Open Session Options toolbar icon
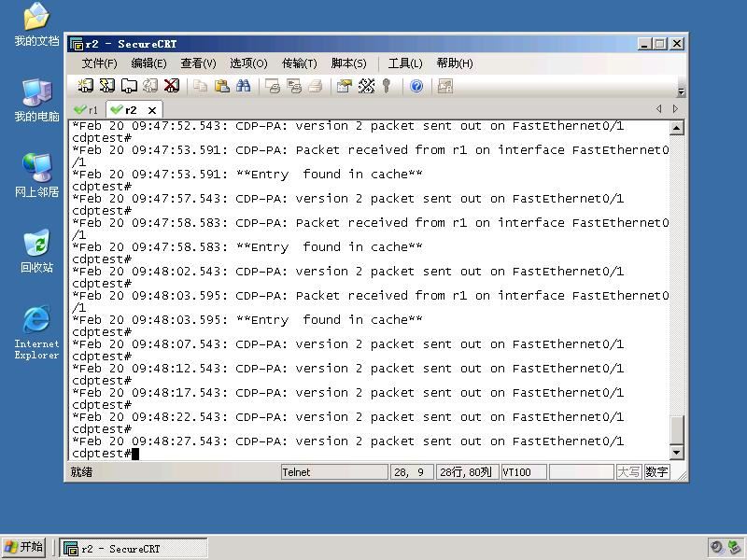This screenshot has width=747, height=560. pyautogui.click(x=344, y=86)
